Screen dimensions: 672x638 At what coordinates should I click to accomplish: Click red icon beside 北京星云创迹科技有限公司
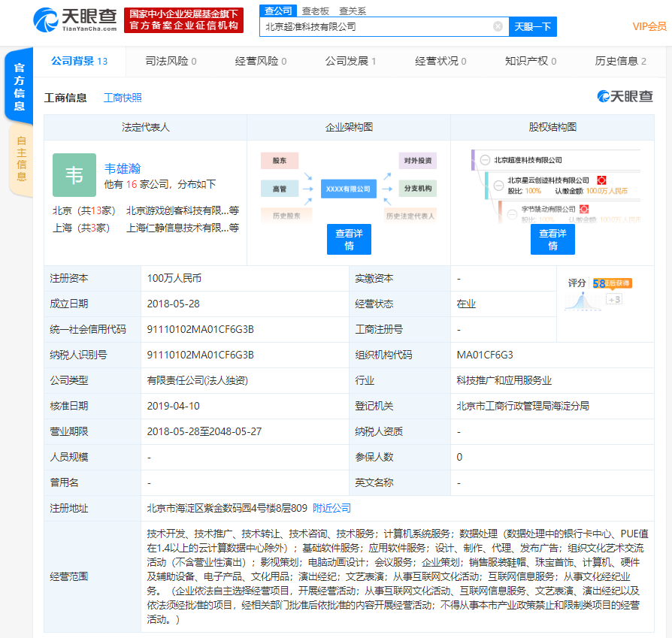click(601, 180)
